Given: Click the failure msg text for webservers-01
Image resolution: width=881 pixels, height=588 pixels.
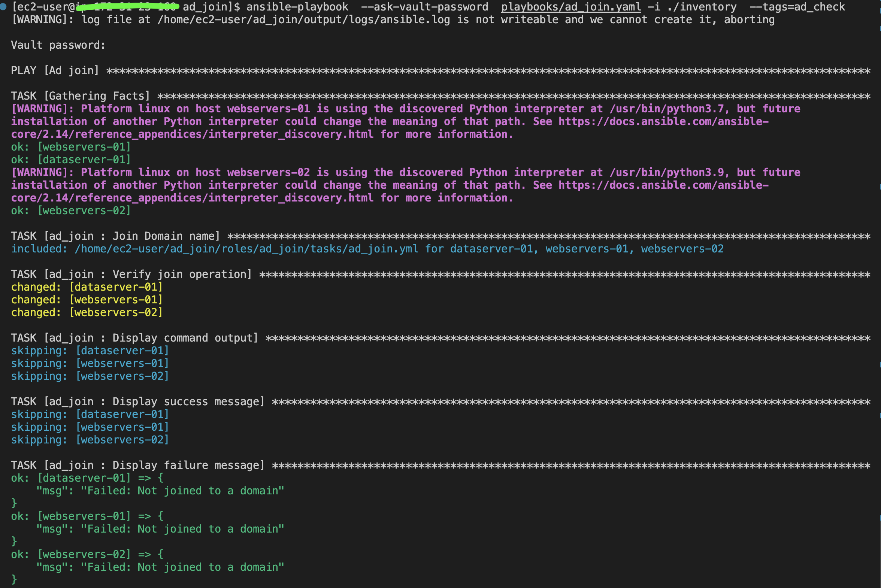Looking at the screenshot, I should 182,529.
